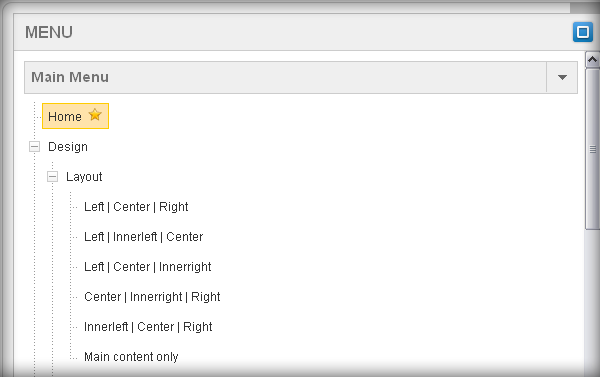Open Left | Innerleft | Center layout
Image resolution: width=600 pixels, height=377 pixels.
tap(143, 237)
